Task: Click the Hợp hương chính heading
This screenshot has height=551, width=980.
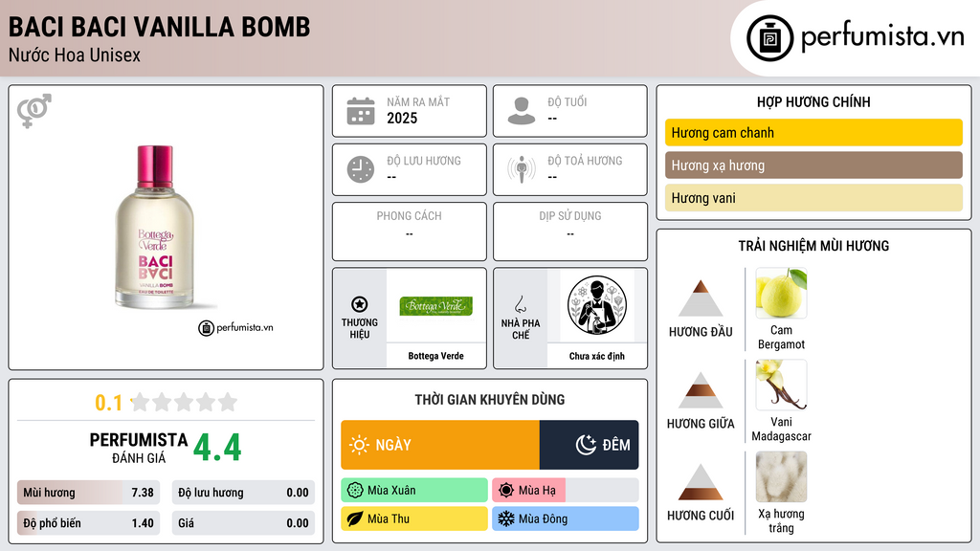Action: (x=813, y=101)
